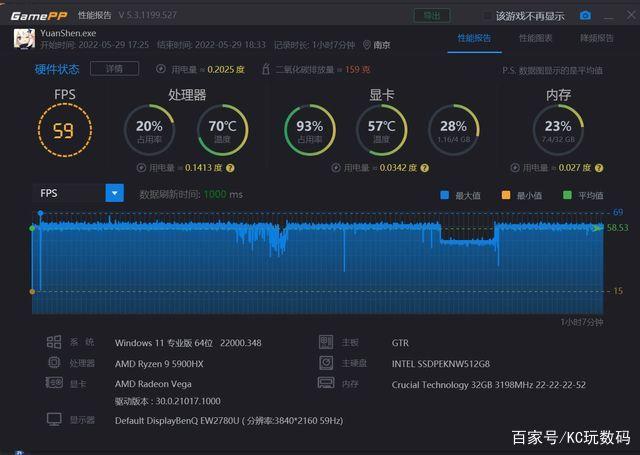Click the motherboard icon
This screenshot has width=640, height=455.
[326, 342]
